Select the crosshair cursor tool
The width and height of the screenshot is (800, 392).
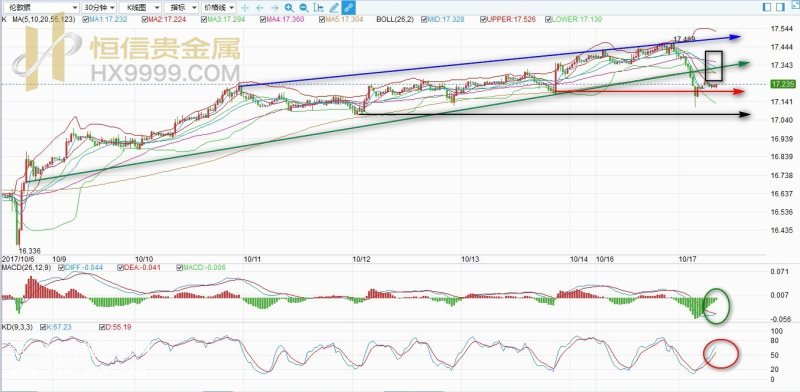pos(245,8)
